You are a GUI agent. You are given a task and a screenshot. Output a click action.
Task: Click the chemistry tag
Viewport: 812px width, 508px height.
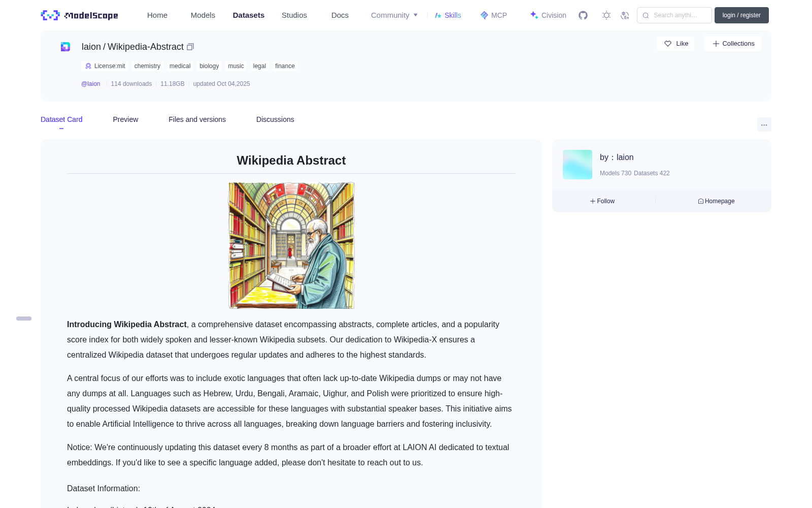point(147,66)
